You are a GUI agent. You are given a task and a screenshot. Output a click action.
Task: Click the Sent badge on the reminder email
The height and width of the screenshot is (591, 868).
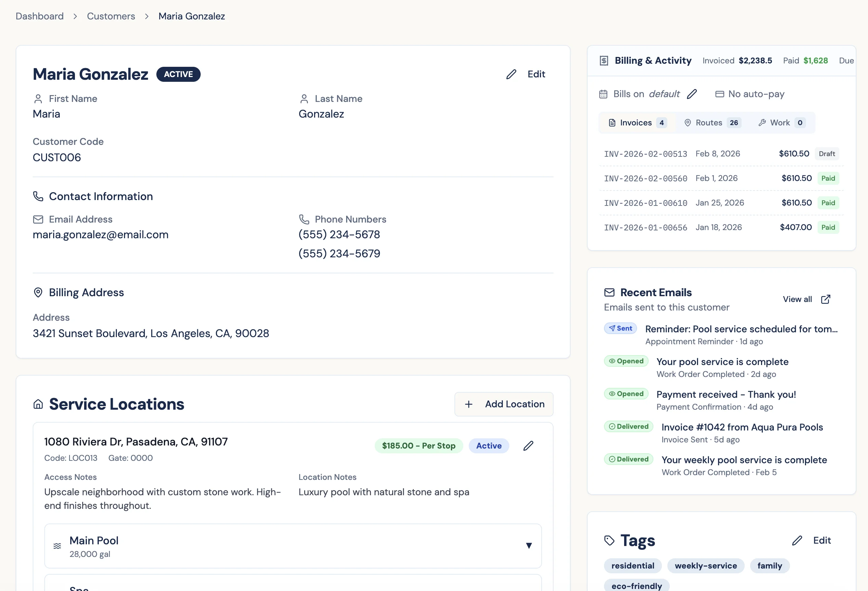pyautogui.click(x=620, y=328)
